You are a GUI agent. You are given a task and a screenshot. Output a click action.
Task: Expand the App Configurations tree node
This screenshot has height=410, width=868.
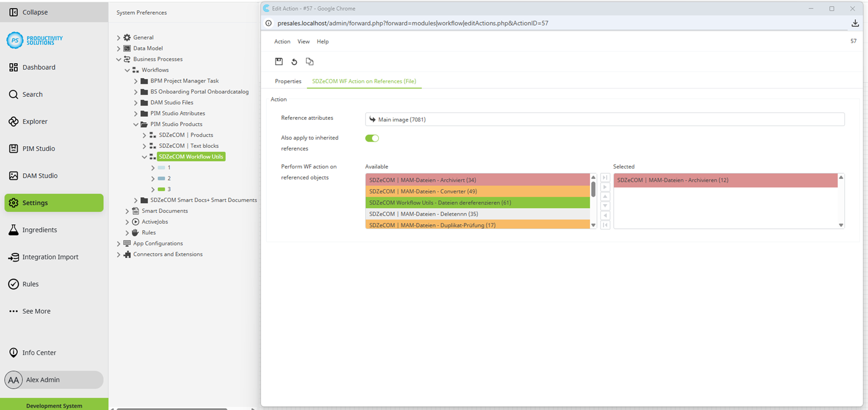(118, 243)
